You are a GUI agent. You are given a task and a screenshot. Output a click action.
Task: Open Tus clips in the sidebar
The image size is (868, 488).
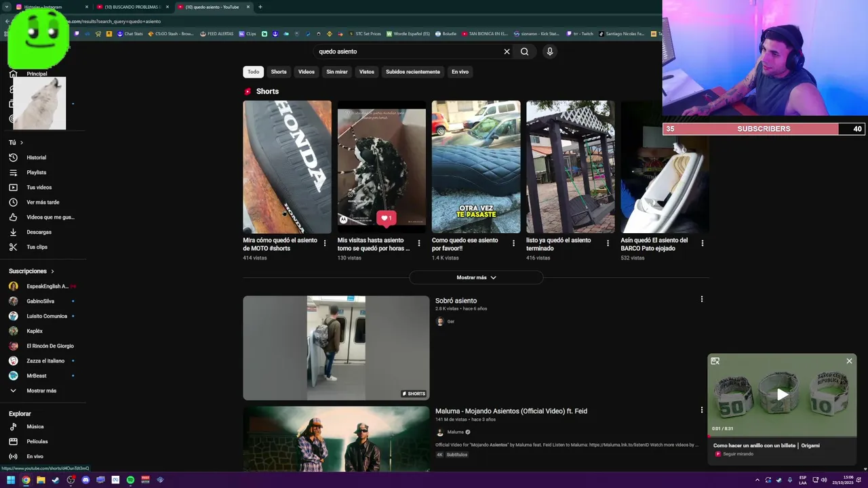click(x=37, y=247)
